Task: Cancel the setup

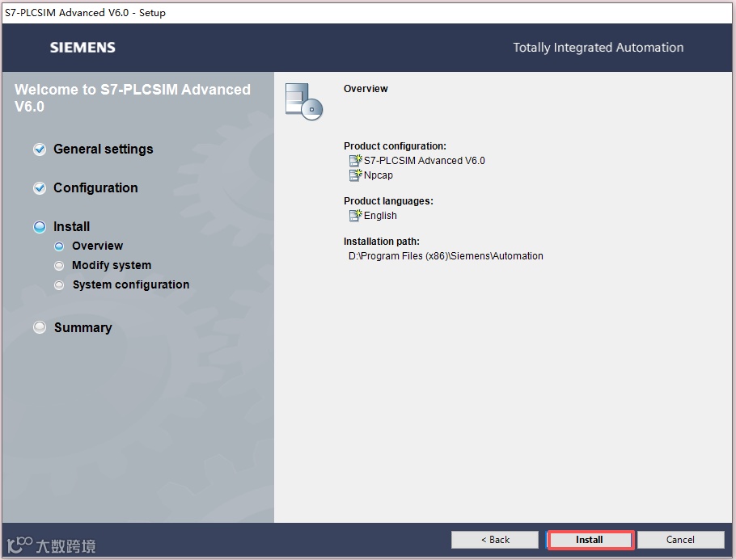Action: [x=680, y=539]
